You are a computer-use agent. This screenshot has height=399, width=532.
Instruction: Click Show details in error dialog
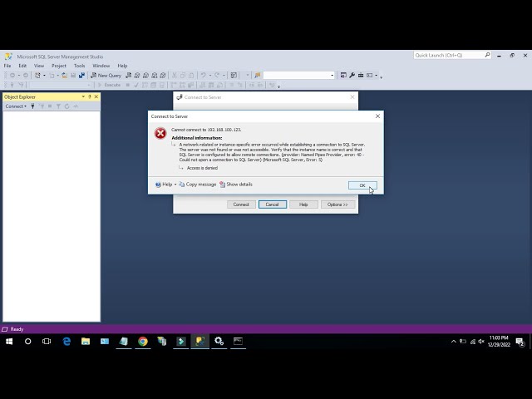(236, 185)
